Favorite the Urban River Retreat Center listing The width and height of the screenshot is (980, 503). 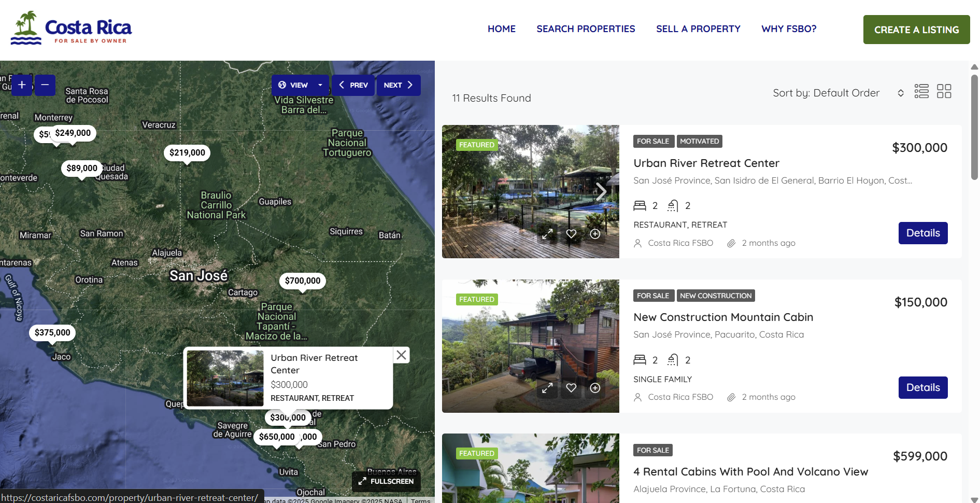[x=571, y=234]
